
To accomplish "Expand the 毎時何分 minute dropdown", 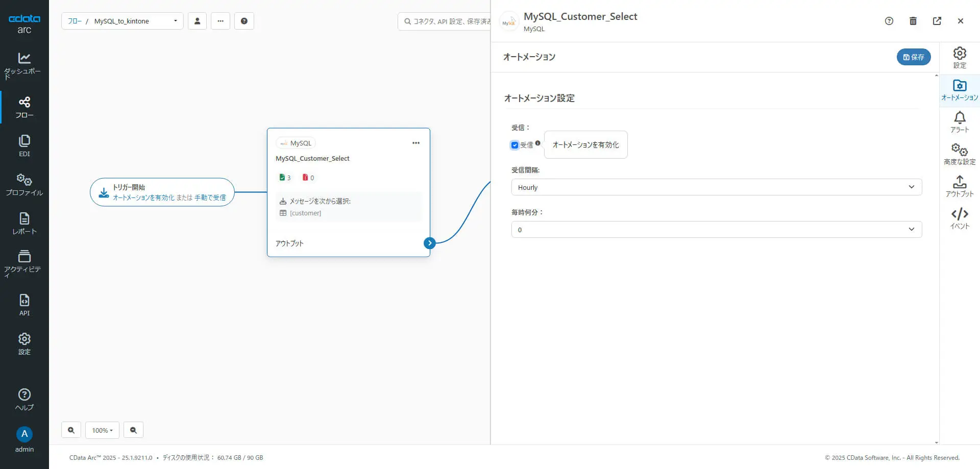I will [x=717, y=230].
